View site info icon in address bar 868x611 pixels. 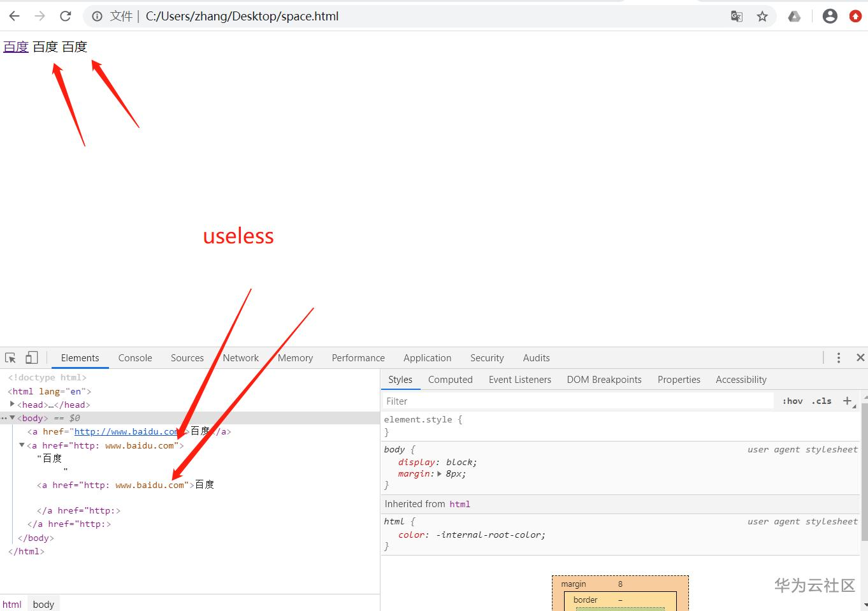point(97,17)
